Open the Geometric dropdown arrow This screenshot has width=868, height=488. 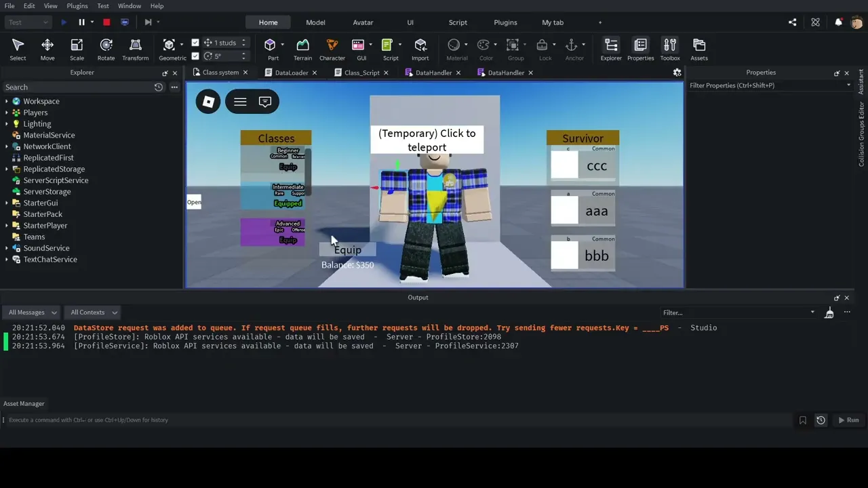[x=181, y=45]
